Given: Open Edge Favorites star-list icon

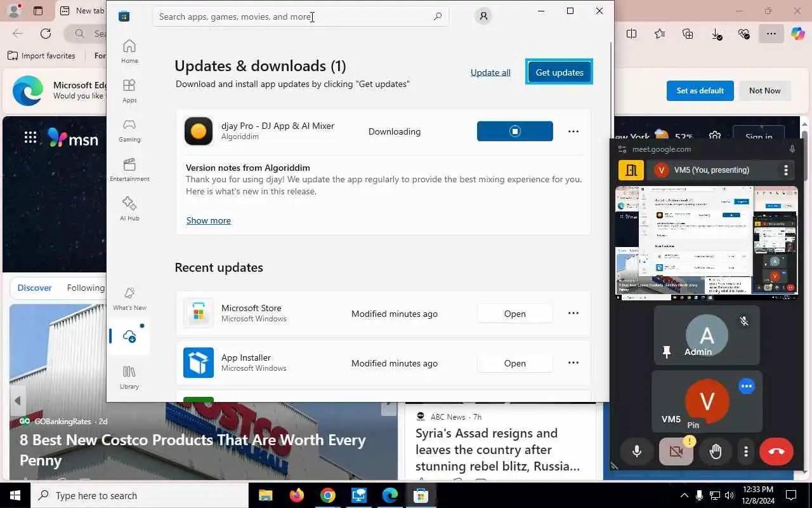Looking at the screenshot, I should point(660,34).
